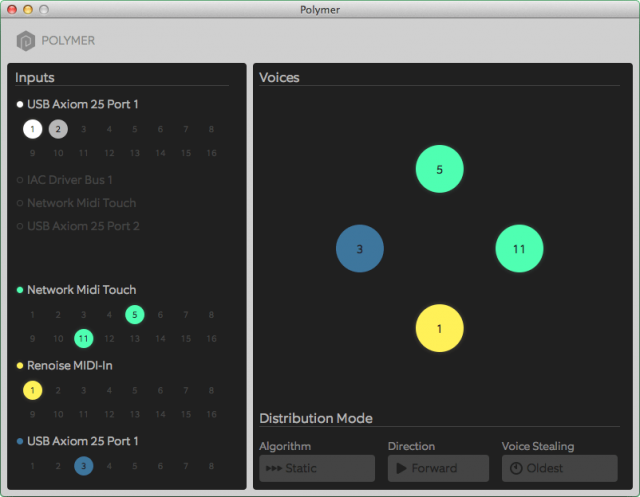Toggle the gray channel 2 under the top USB Axiom input
This screenshot has width=640, height=497.
coord(58,129)
